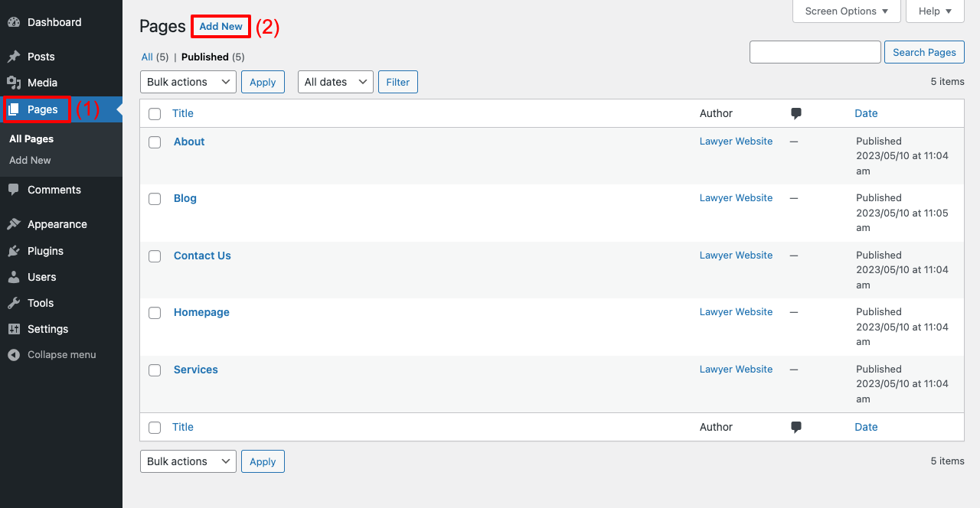Click the Dashboard gauge icon
The height and width of the screenshot is (508, 980).
pyautogui.click(x=14, y=22)
